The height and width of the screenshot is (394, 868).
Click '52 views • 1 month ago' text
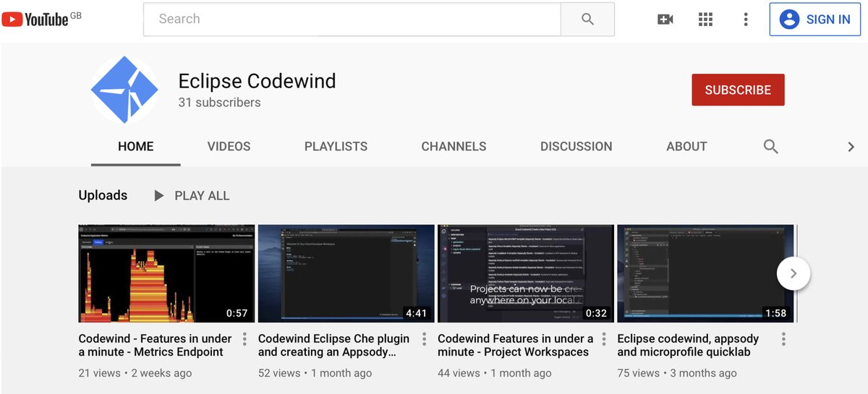point(315,374)
